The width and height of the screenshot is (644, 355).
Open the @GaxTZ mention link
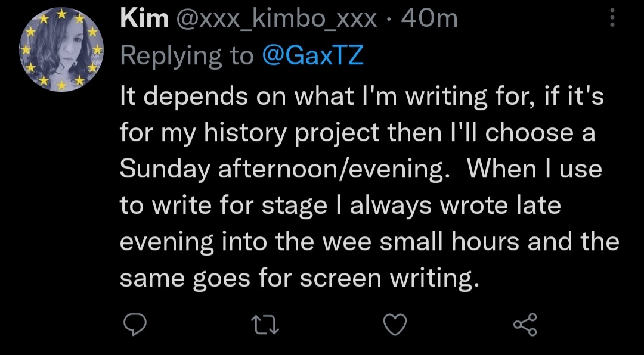pos(312,56)
